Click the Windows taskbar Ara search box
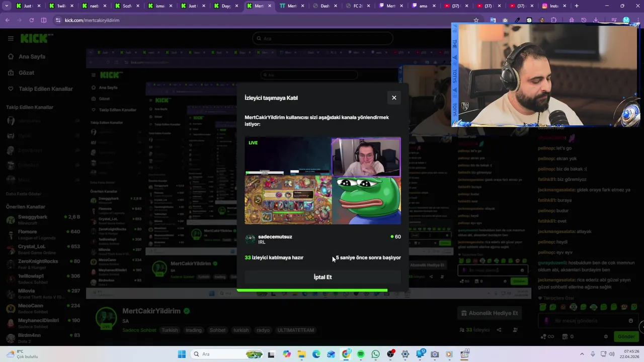644x362 pixels. coord(227,354)
